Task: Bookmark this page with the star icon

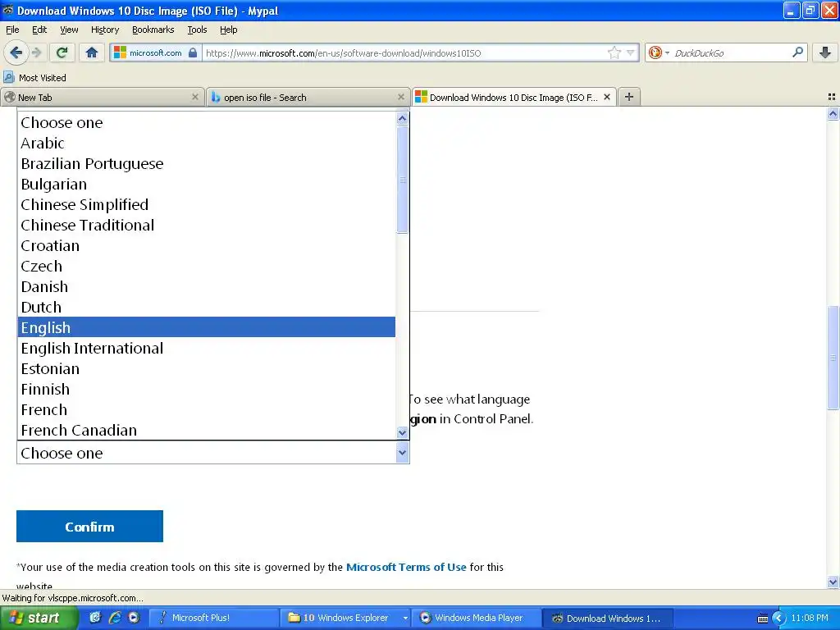Action: (614, 52)
